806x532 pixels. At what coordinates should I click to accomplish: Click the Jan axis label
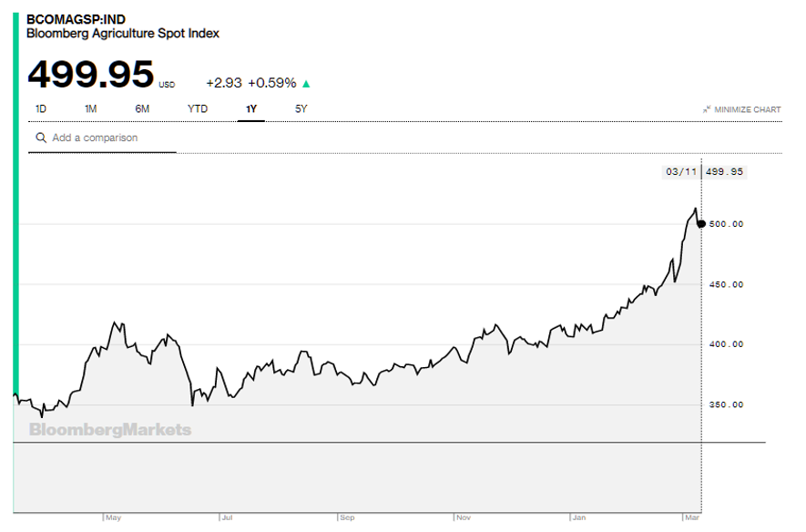tap(579, 517)
